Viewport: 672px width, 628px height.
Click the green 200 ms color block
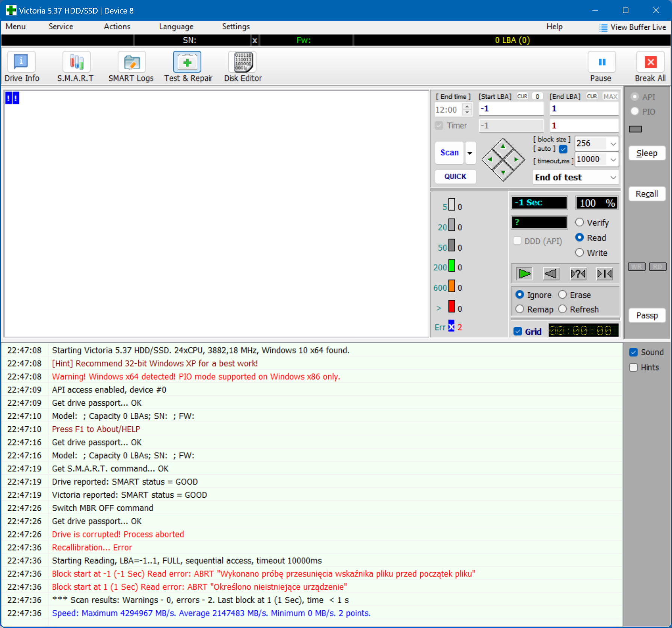(x=452, y=266)
